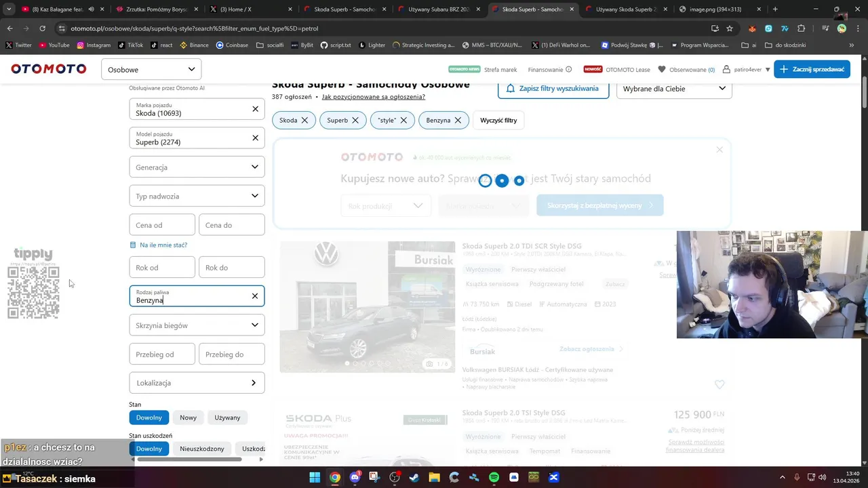Clear the Rodzaj paliwa Benzyna field
Viewport: 868px width, 488px height.
[255, 296]
